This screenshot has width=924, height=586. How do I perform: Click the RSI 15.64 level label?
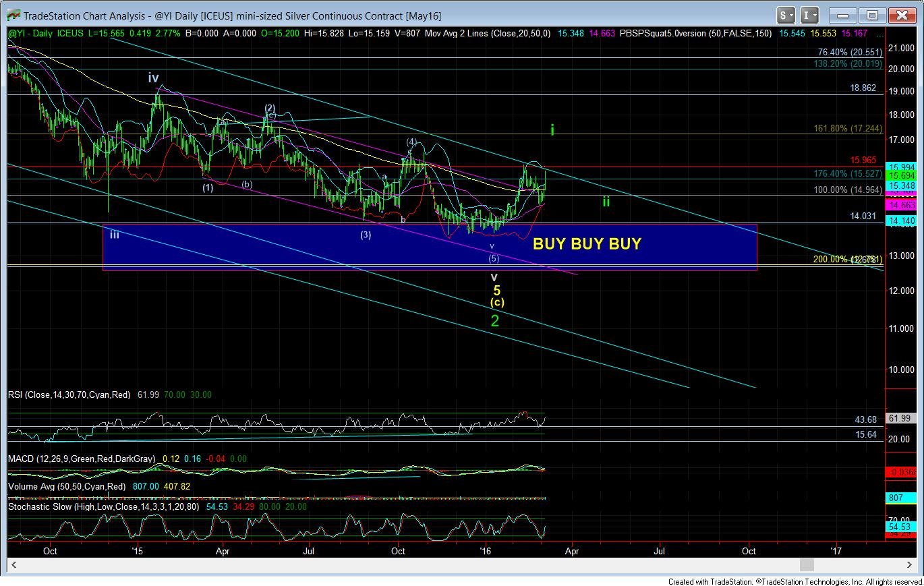(x=865, y=434)
